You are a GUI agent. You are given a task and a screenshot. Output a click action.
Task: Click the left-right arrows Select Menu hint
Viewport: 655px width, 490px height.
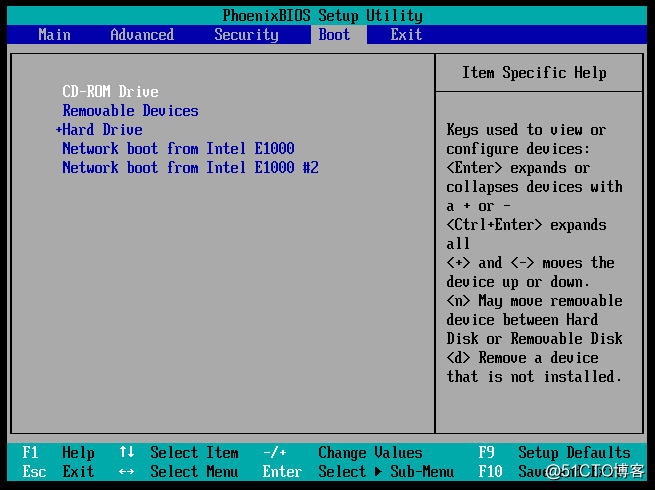(x=178, y=472)
